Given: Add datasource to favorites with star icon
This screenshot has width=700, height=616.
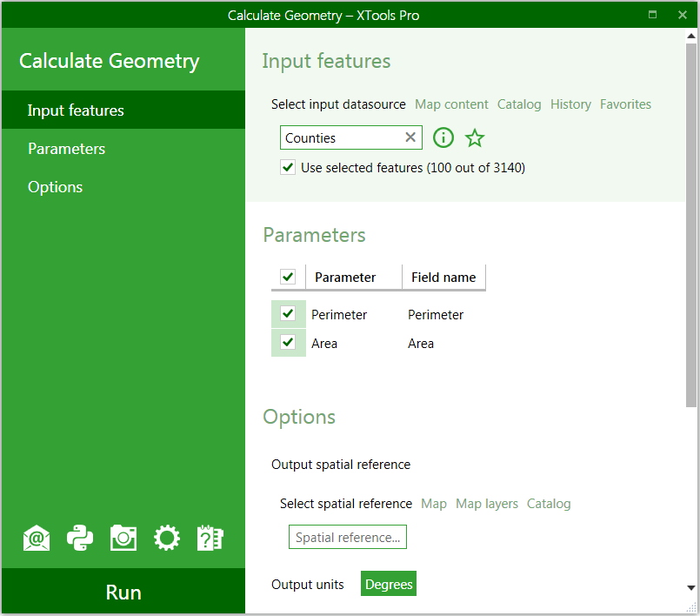Looking at the screenshot, I should (x=475, y=137).
